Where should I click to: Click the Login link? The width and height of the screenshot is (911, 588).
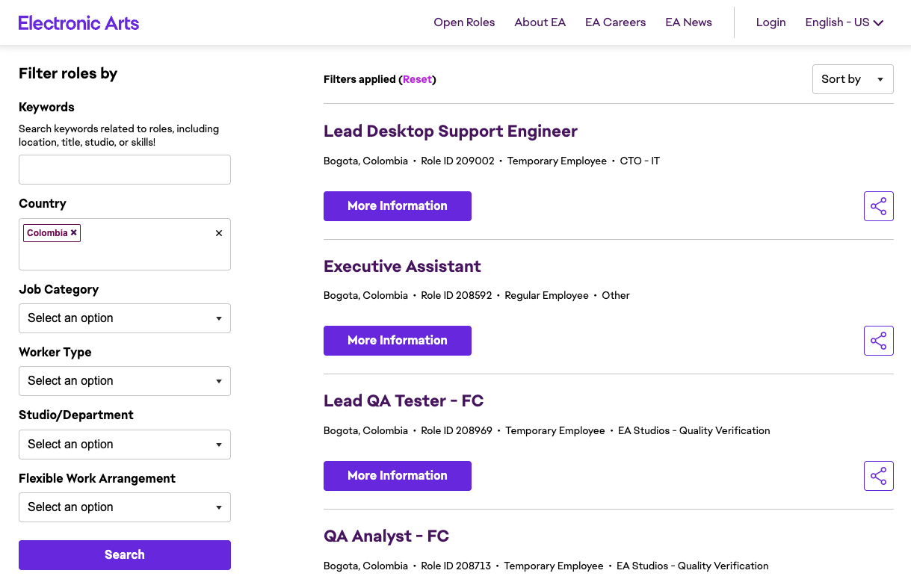coord(771,22)
